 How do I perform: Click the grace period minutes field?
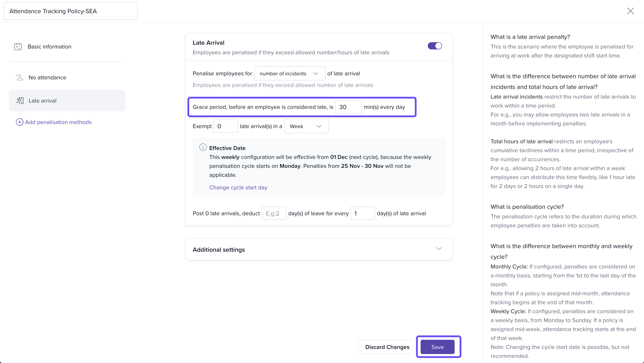tap(348, 107)
